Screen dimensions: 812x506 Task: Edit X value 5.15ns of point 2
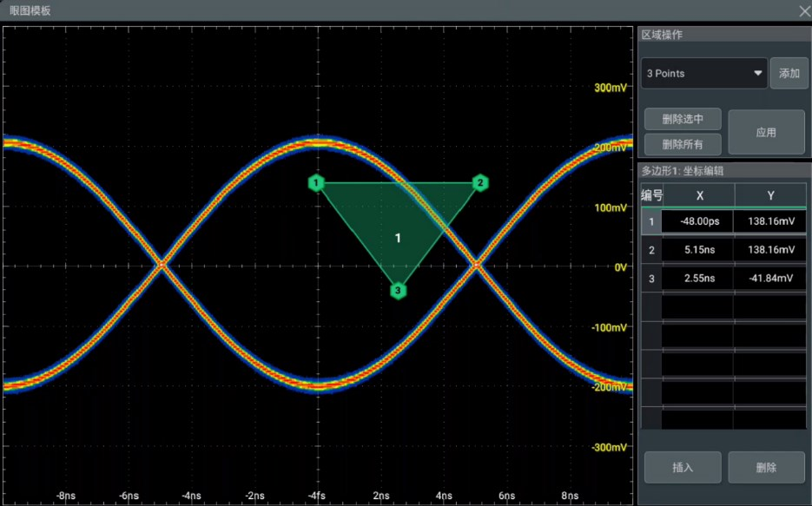pyautogui.click(x=697, y=250)
